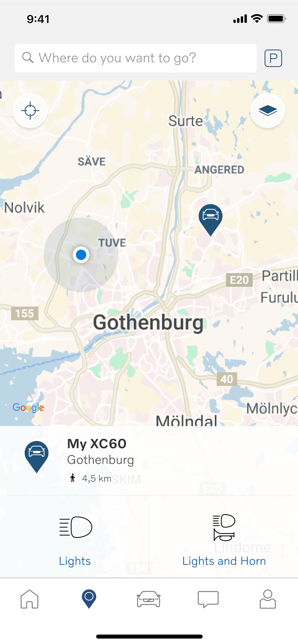
Task: Tap the My XC60 title
Action: pyautogui.click(x=97, y=444)
